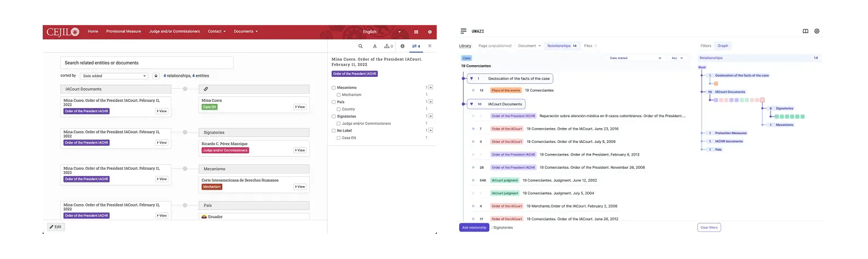This screenshot has width=868, height=259.
Task: Open the Date Added dropdown in UWAZI
Action: click(x=635, y=57)
